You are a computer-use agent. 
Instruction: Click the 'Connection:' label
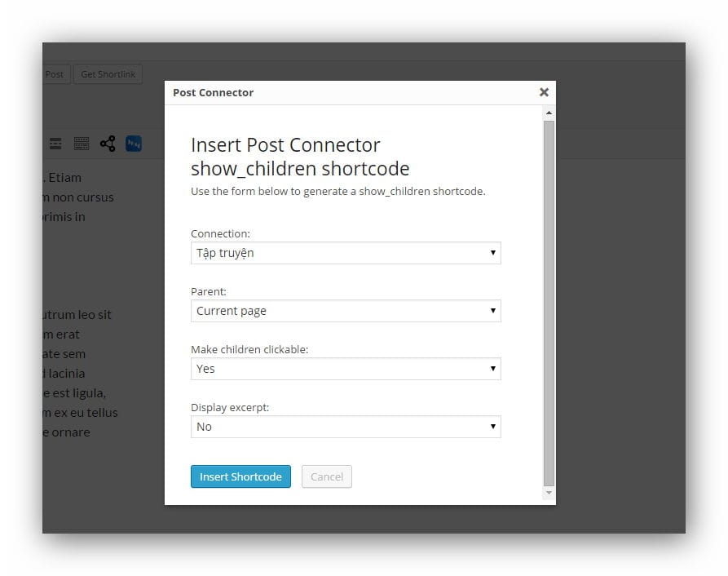coord(220,233)
